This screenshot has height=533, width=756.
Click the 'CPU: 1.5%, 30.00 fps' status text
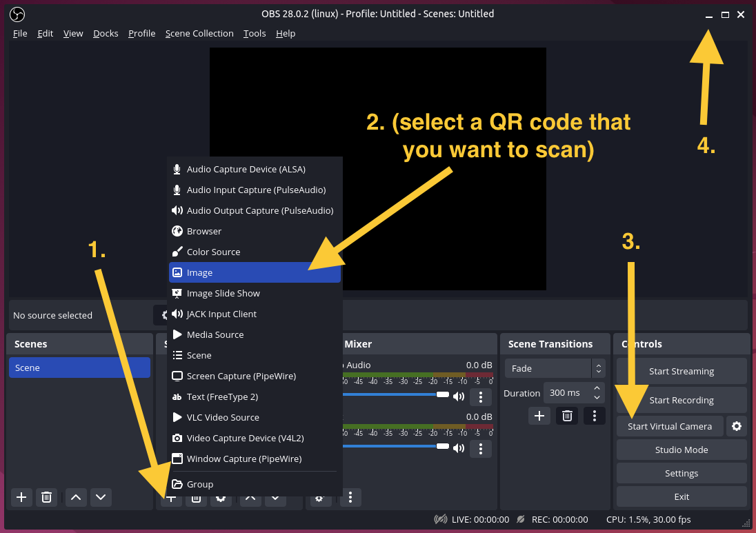pos(648,519)
